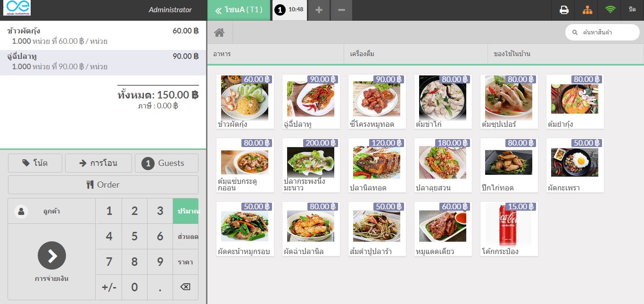Open the printer icon in the top bar

(x=563, y=9)
